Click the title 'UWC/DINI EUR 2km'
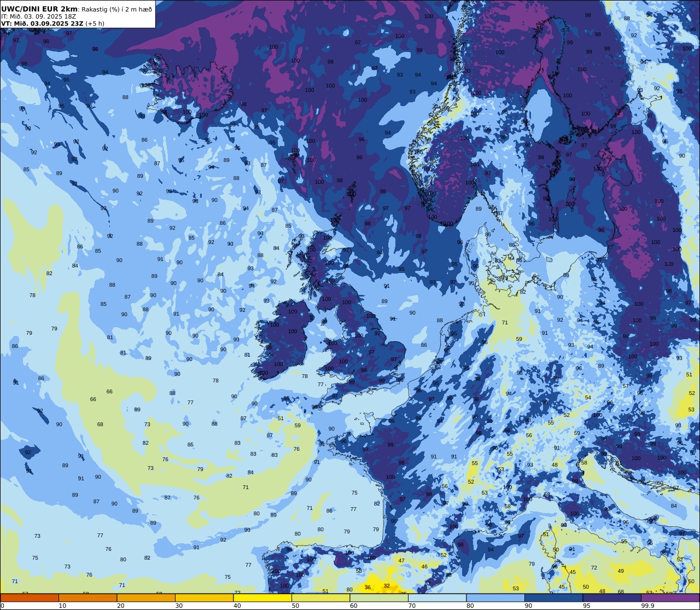The image size is (700, 610). pos(40,9)
